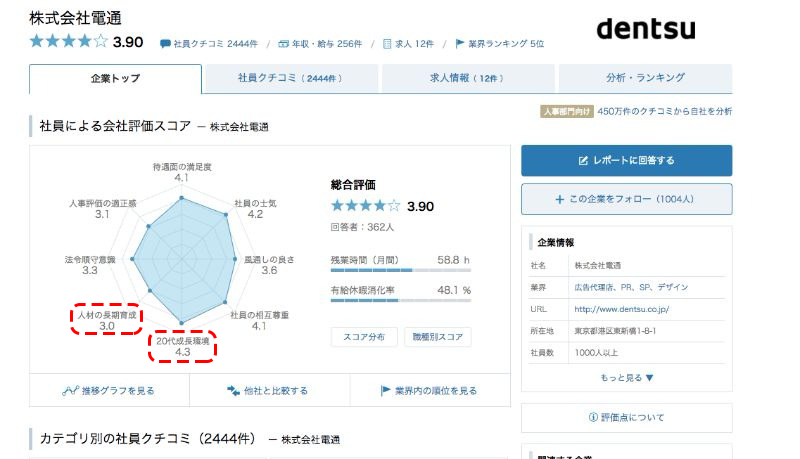Click the スコア分布 button
This screenshot has height=459, width=800.
(x=364, y=337)
